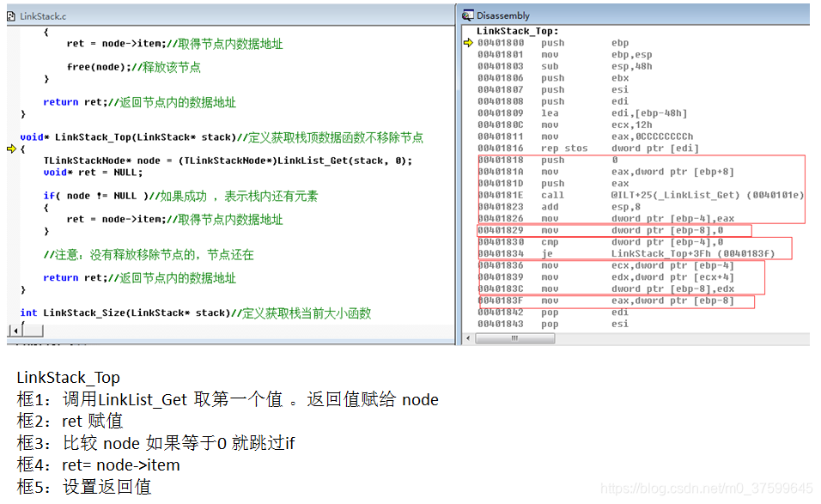
Task: Click the Disassembly window icon
Action: pyautogui.click(x=467, y=15)
